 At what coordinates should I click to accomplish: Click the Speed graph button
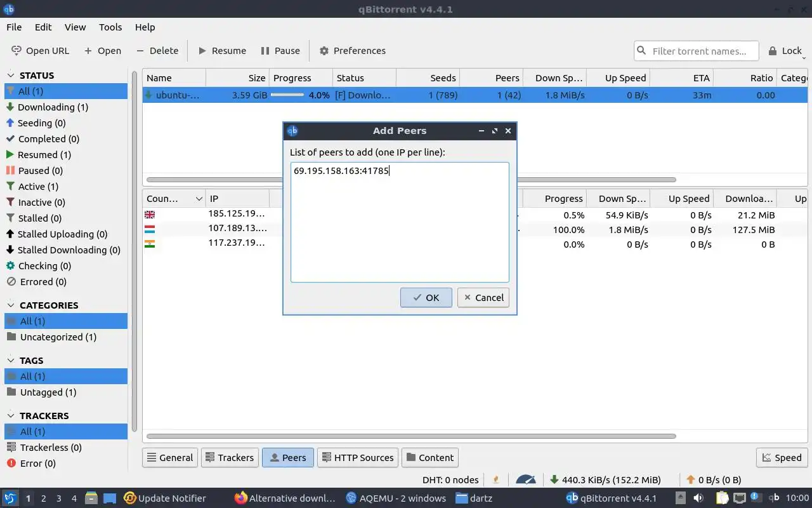(782, 457)
